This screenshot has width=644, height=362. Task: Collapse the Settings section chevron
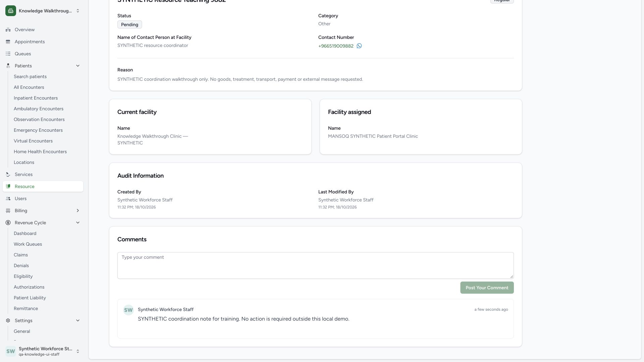[78, 320]
